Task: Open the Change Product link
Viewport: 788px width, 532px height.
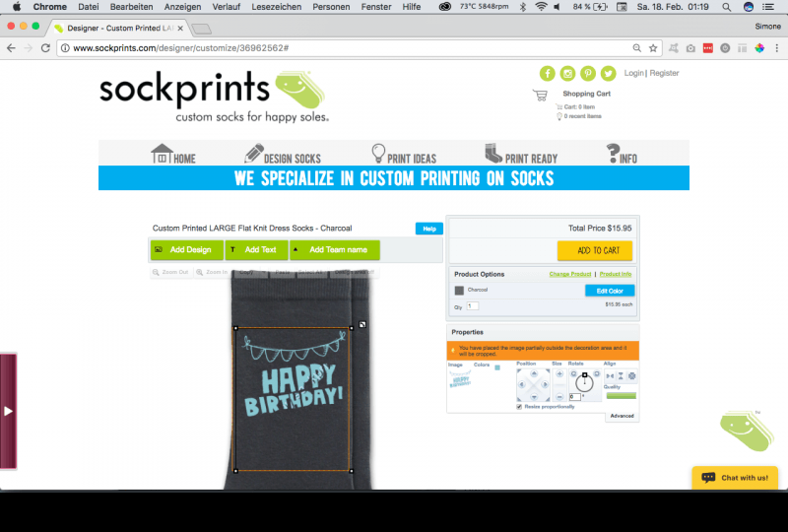Action: [x=570, y=274]
